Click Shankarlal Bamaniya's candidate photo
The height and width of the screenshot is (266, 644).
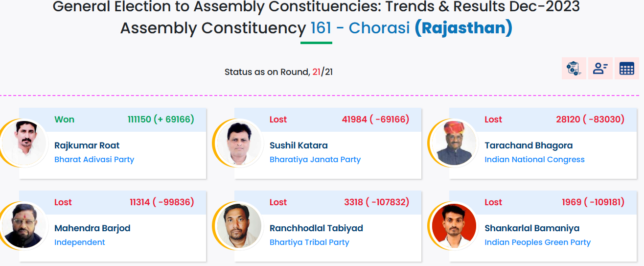454,226
